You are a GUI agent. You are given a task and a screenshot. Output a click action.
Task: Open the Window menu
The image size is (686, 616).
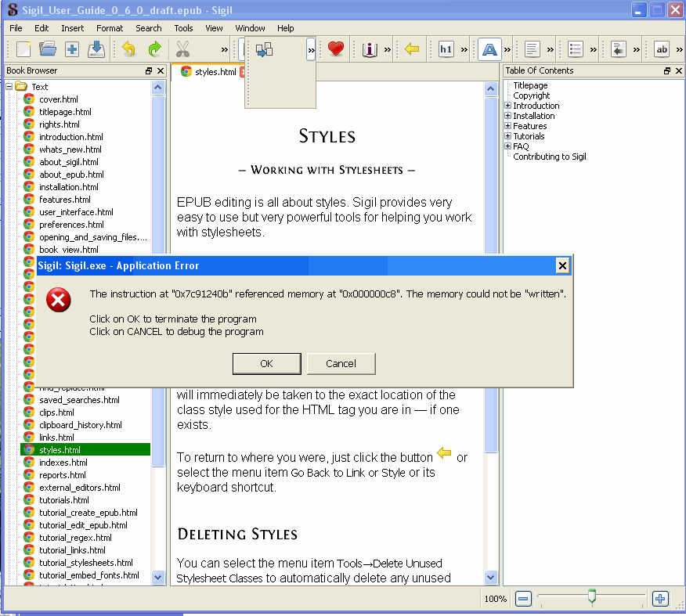coord(251,28)
